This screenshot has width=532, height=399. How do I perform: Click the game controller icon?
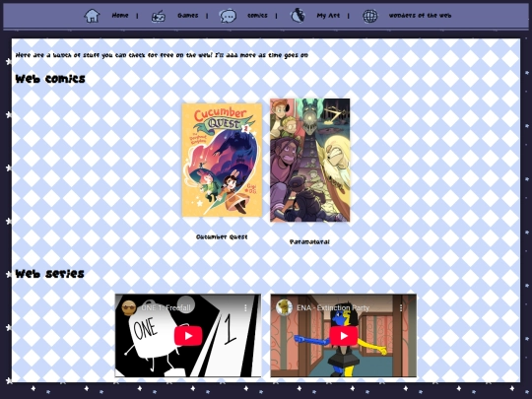click(158, 16)
